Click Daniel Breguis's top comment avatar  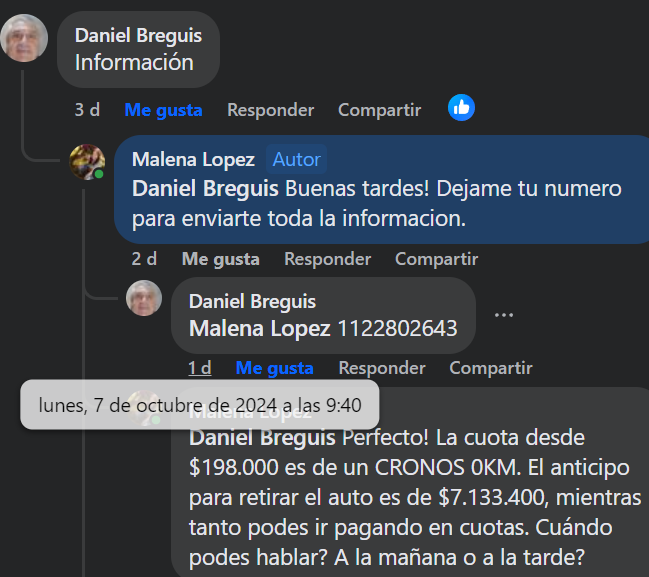pos(24,39)
